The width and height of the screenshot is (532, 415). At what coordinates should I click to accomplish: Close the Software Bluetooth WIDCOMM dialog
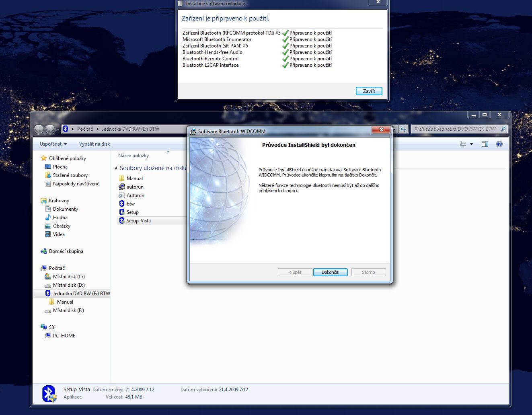pos(381,129)
